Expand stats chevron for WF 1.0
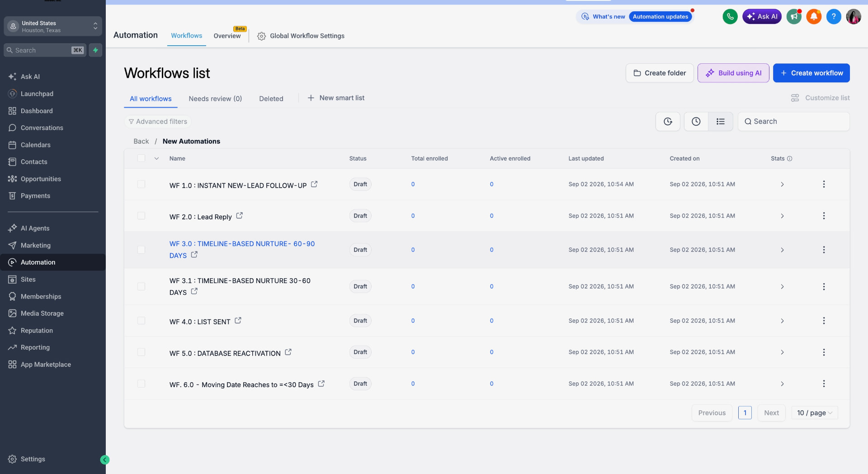This screenshot has width=868, height=474. pos(782,184)
